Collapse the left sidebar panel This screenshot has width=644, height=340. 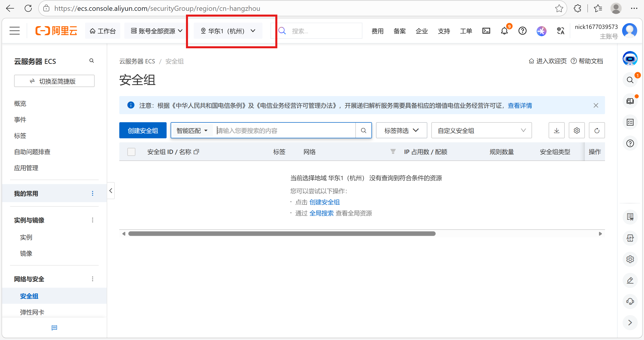111,191
